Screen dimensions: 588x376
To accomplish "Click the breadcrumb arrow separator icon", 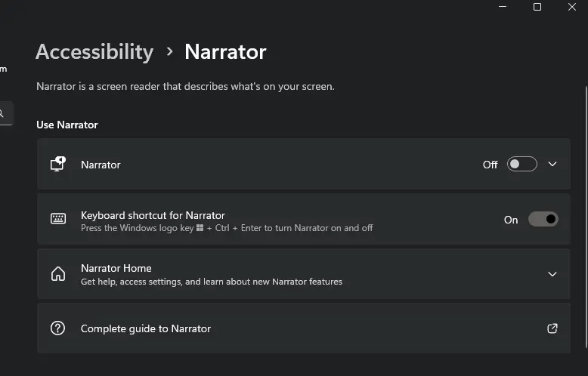I will [x=169, y=51].
